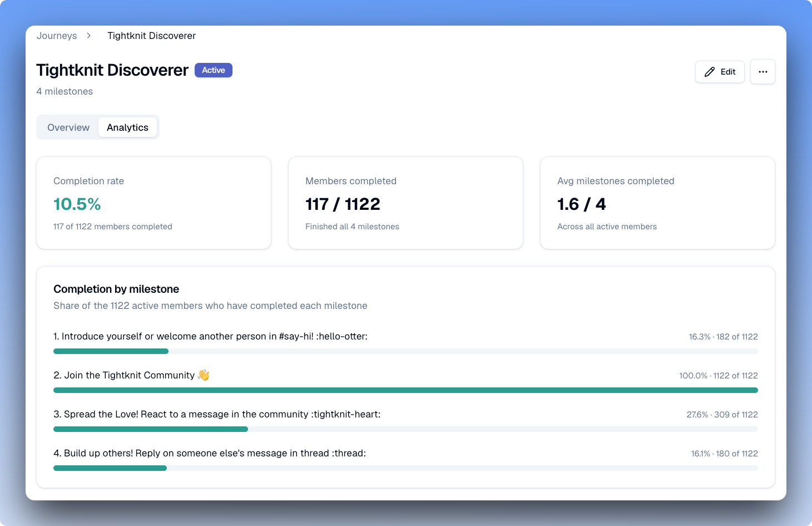The image size is (812, 526).
Task: Click milestone 3 'Spread the Love!' title
Action: coord(217,414)
